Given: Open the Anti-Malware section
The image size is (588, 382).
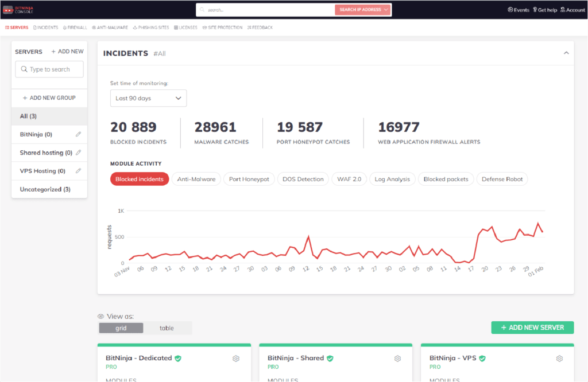Looking at the screenshot, I should (x=110, y=27).
